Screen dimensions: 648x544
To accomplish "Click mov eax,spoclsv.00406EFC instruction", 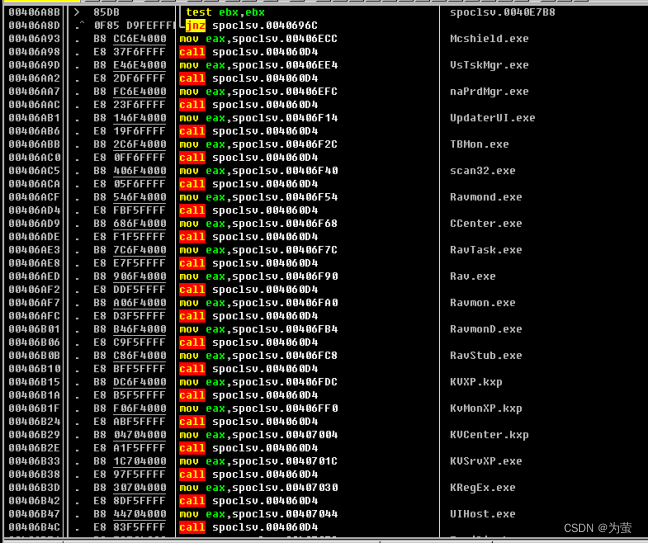I will 258,92.
